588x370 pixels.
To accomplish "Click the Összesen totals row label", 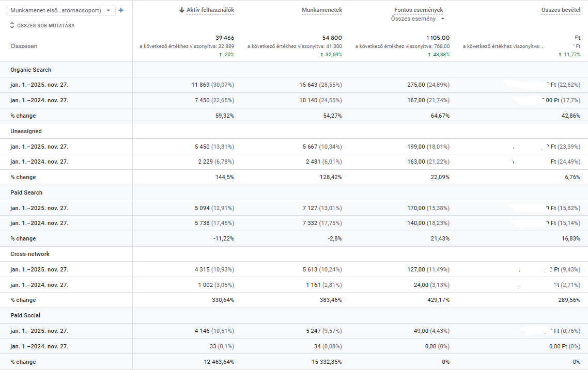I will (24, 46).
